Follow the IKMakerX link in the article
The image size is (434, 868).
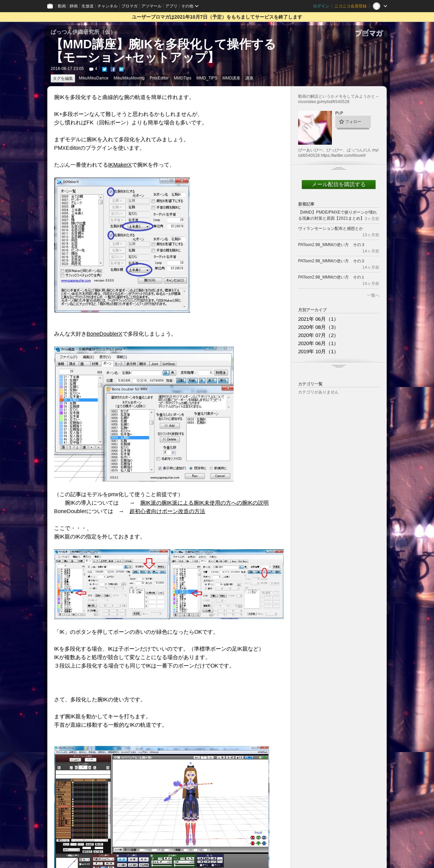pyautogui.click(x=120, y=165)
